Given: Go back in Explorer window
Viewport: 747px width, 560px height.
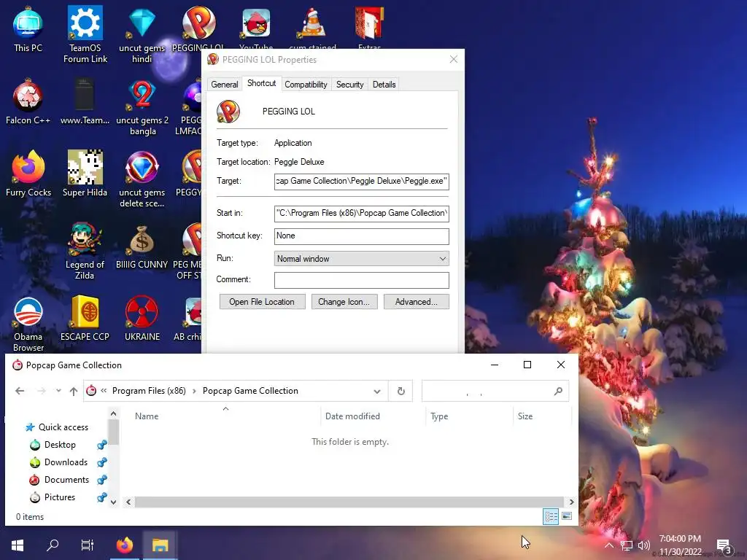Looking at the screenshot, I should click(x=20, y=391).
